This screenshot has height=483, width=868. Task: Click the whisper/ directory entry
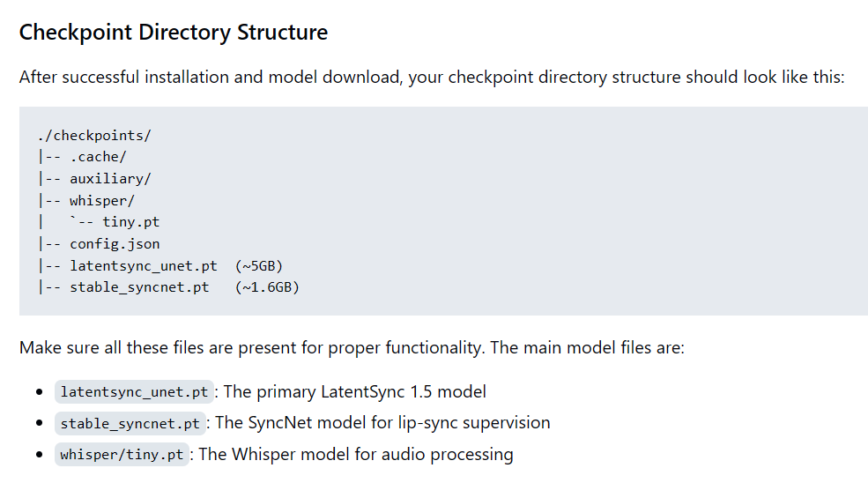tap(102, 200)
